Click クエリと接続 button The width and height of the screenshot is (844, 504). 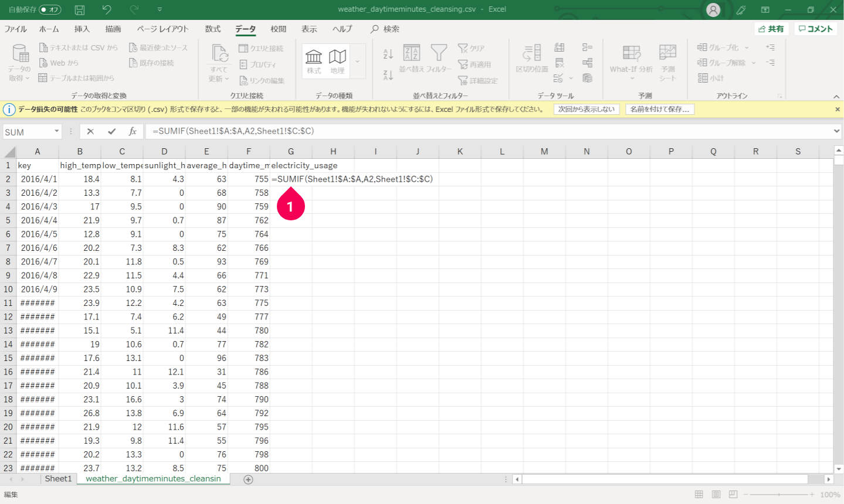click(x=261, y=48)
